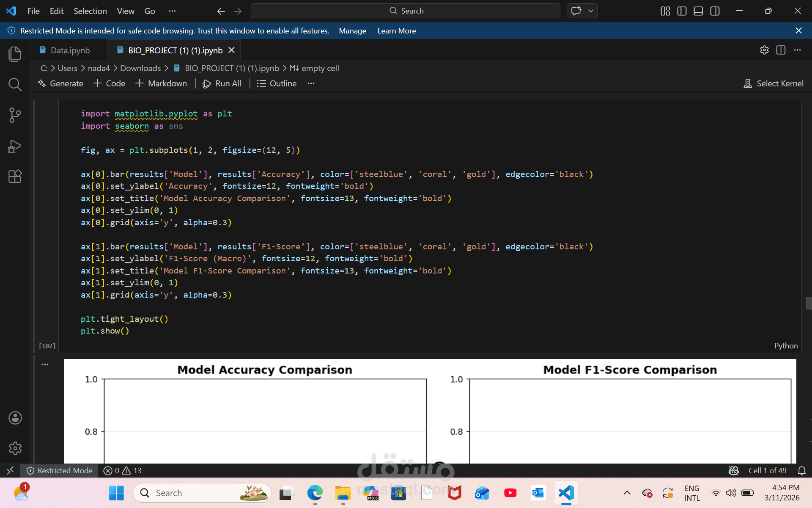
Task: Open the Search view in activity bar
Action: pos(15,85)
